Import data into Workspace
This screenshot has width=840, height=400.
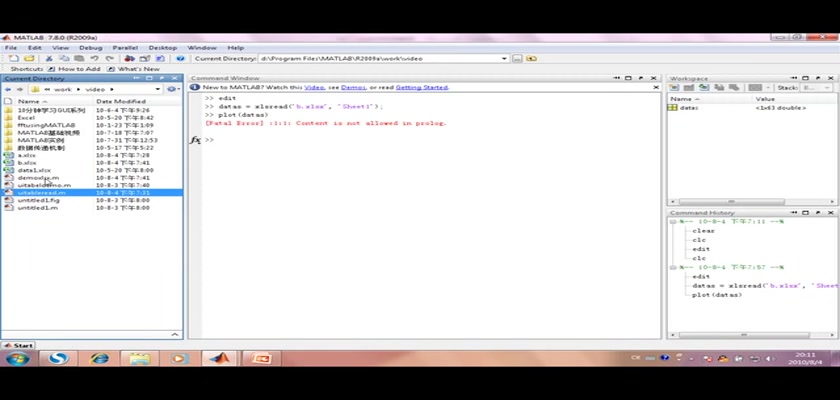pyautogui.click(x=704, y=87)
